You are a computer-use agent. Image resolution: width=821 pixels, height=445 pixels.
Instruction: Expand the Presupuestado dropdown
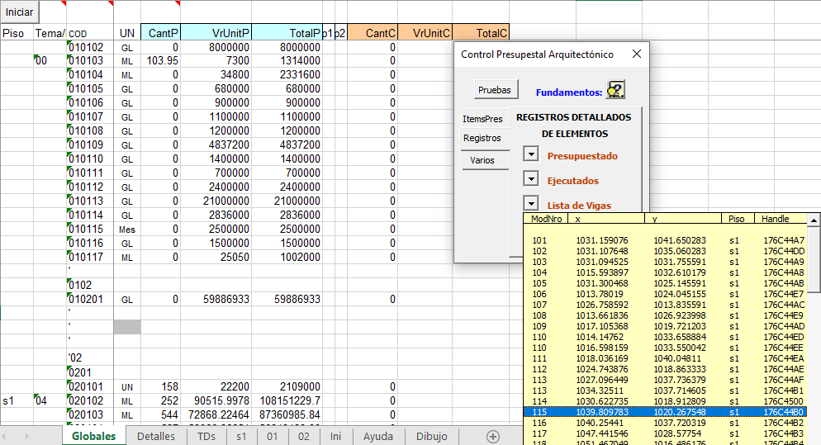(x=531, y=154)
